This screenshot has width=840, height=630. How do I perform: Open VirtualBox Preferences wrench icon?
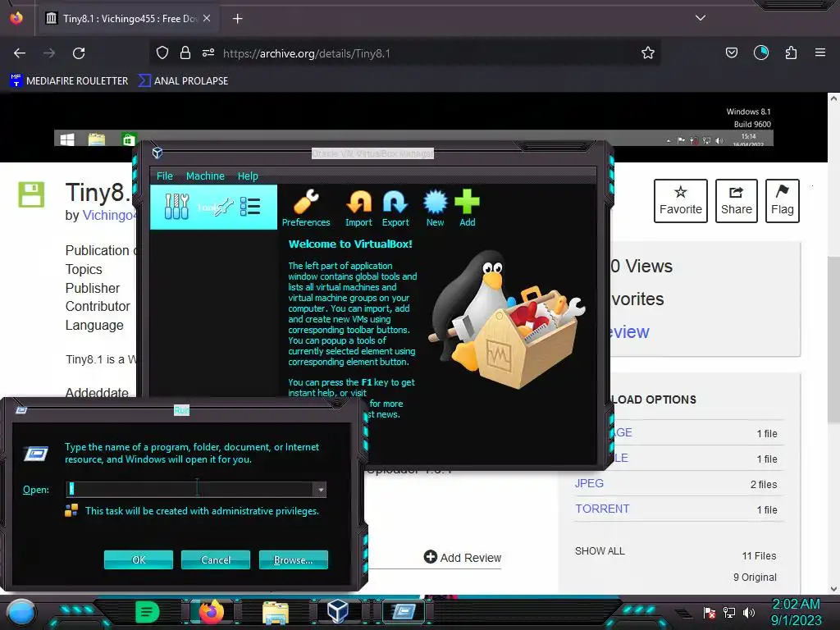coord(306,208)
